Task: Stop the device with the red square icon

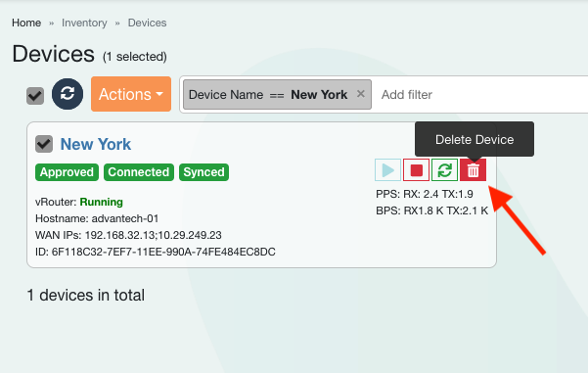Action: point(416,170)
